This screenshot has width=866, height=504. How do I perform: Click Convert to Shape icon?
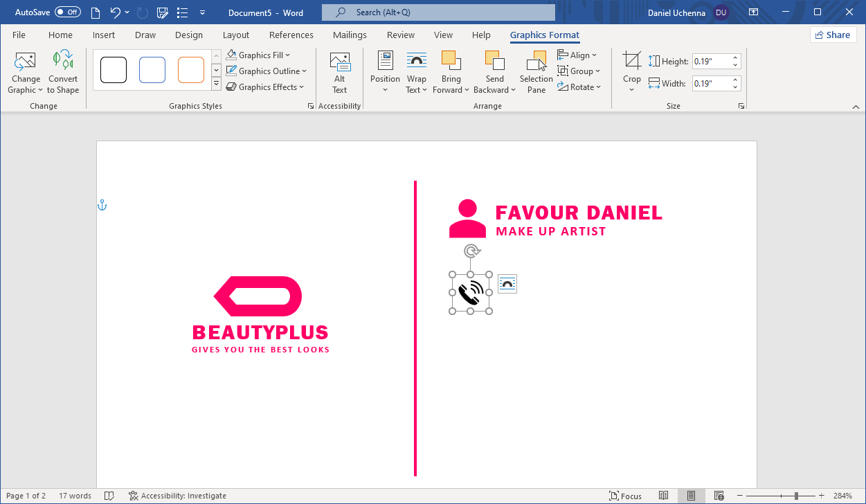[x=63, y=62]
